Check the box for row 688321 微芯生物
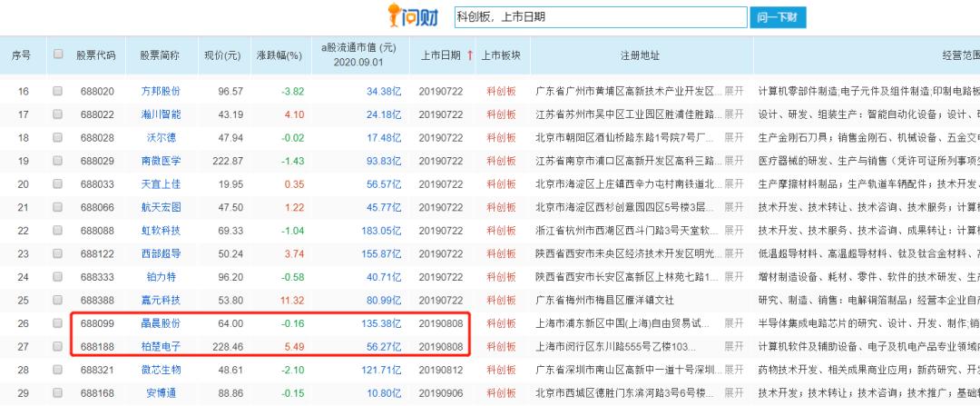 pos(57,370)
